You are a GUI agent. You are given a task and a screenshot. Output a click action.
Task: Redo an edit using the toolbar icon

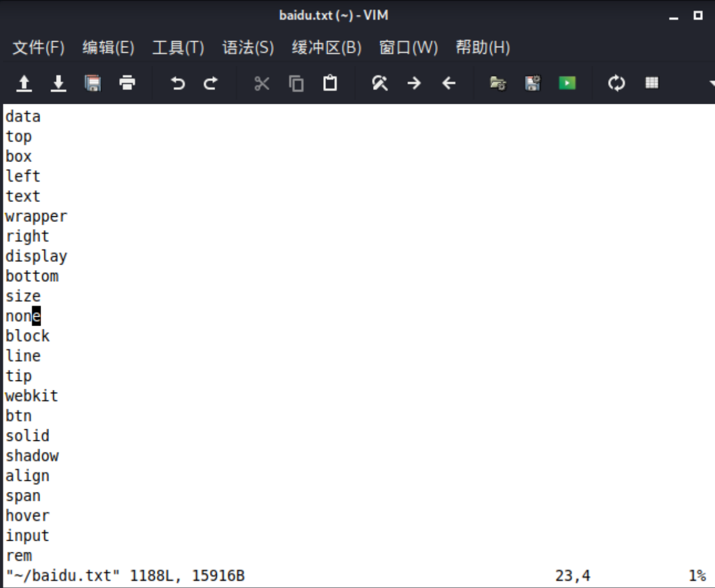[211, 83]
